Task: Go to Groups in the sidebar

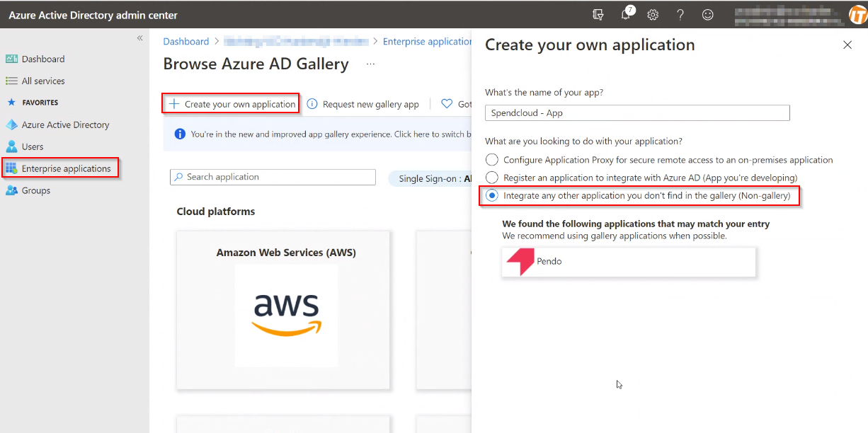Action: 36,190
